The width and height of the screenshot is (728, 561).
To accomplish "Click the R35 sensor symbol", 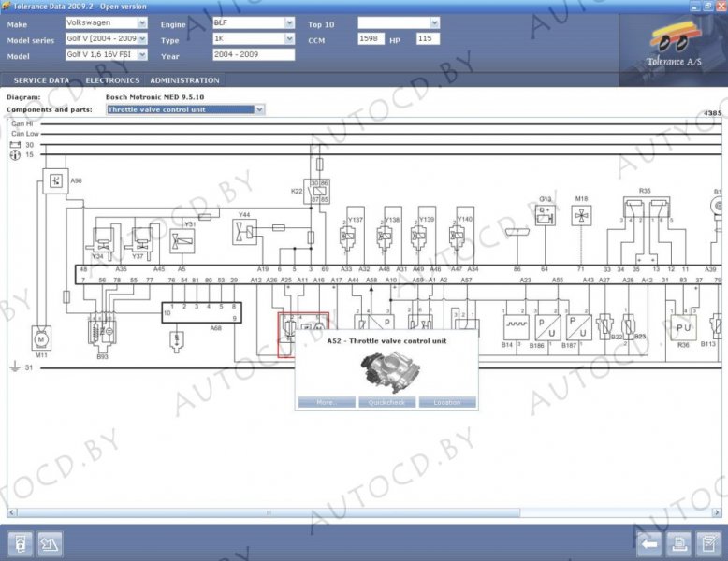I will click(647, 208).
